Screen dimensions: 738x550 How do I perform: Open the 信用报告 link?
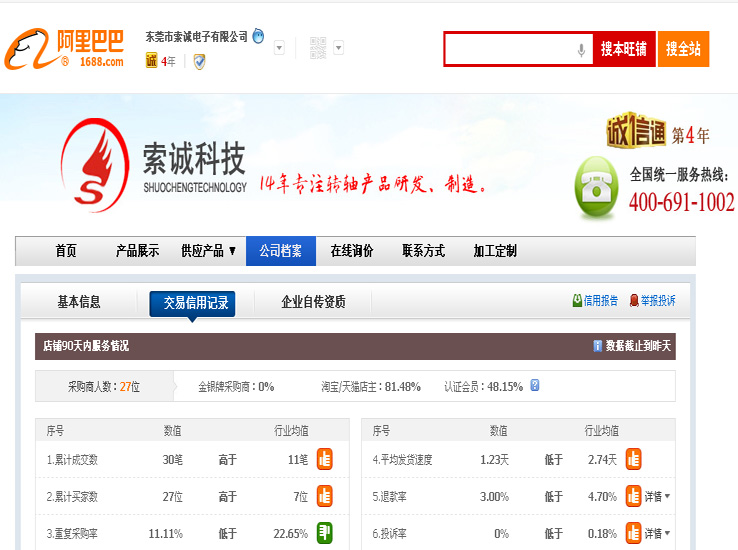click(601, 300)
